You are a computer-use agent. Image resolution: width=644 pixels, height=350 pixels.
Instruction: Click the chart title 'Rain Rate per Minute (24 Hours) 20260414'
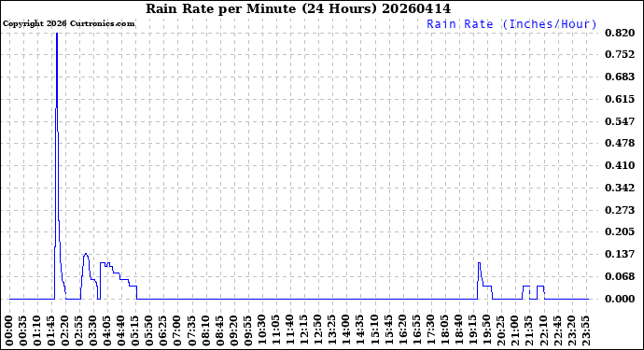point(298,8)
